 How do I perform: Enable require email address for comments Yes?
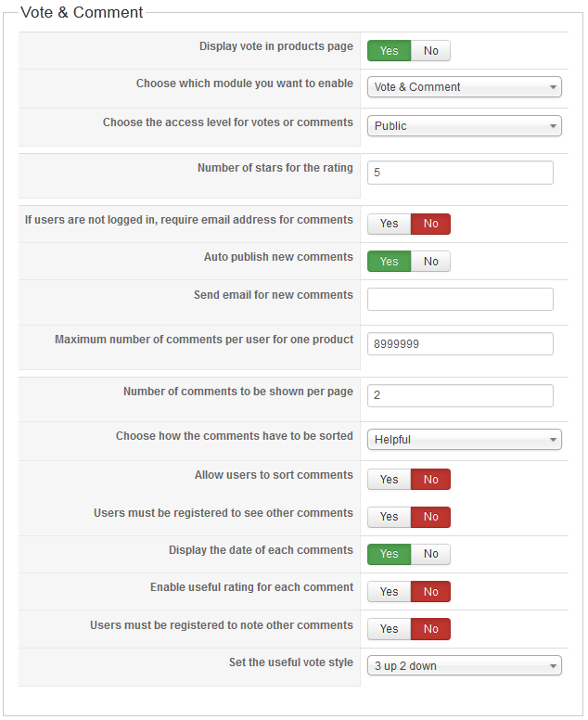[x=389, y=224]
